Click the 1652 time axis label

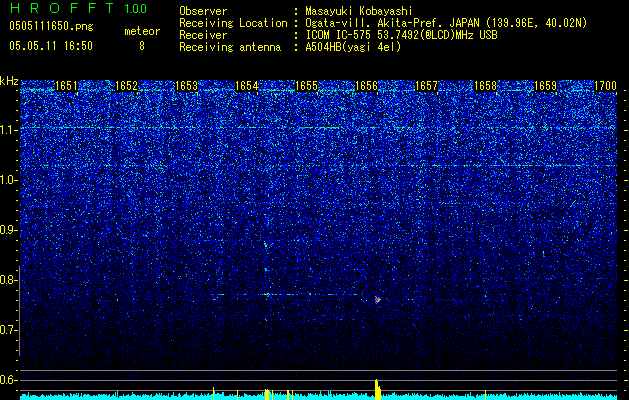pyautogui.click(x=126, y=86)
